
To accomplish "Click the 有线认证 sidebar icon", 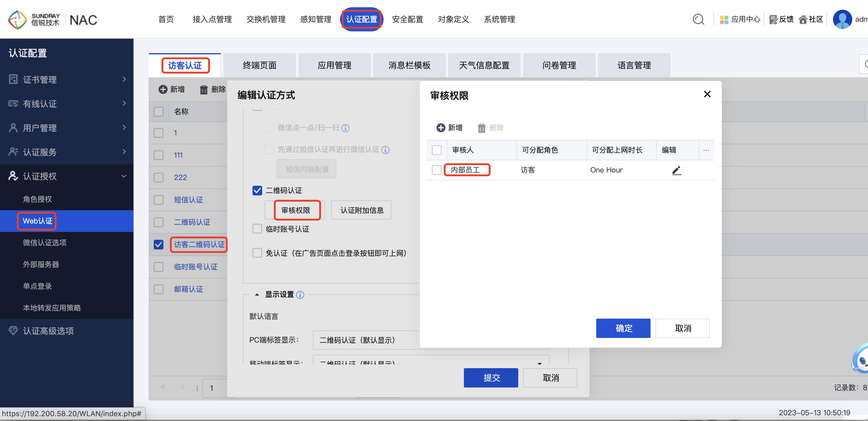I will pos(13,104).
